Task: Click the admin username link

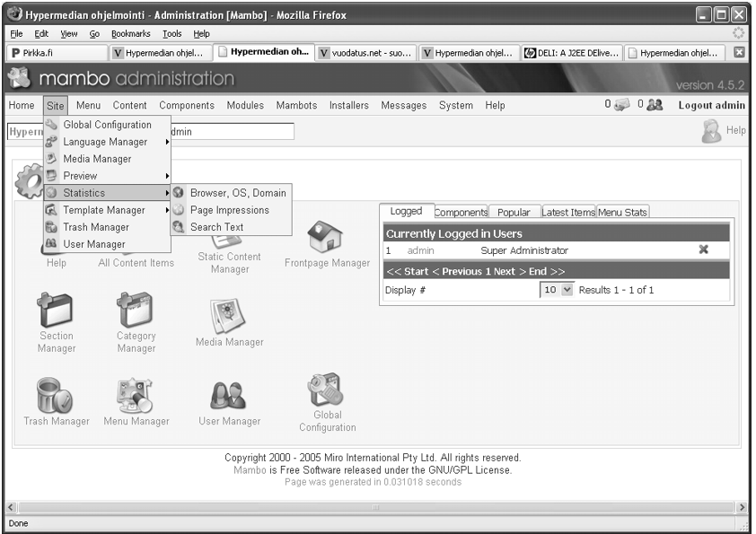Action: pos(420,250)
